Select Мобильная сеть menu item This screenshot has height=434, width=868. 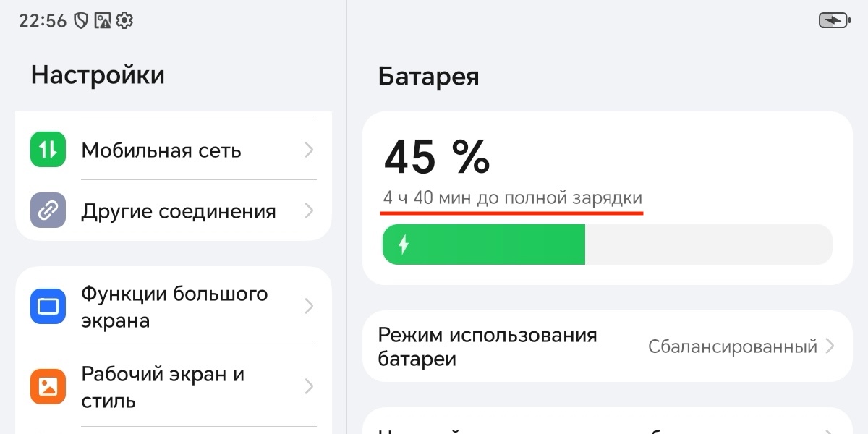coord(161,150)
